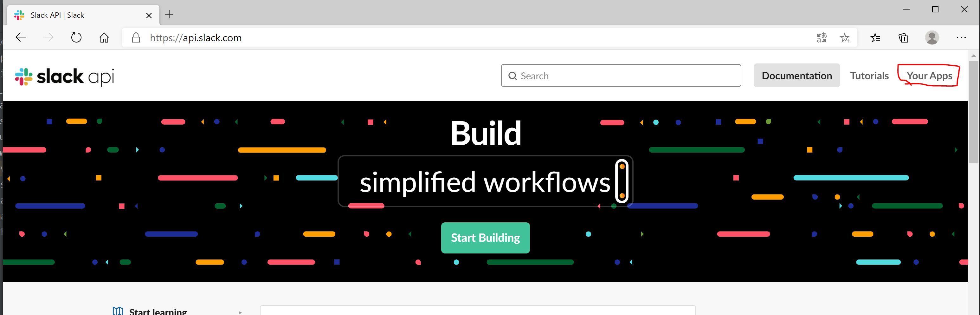Go back using the browser back arrow

tap(21, 37)
